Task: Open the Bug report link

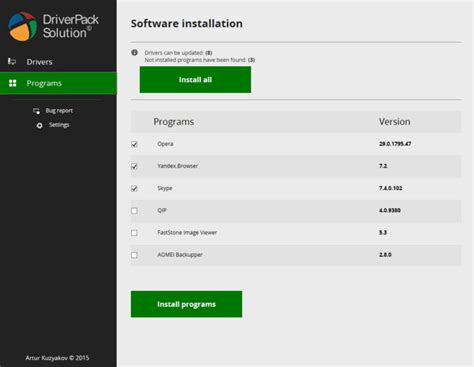Action: click(59, 111)
